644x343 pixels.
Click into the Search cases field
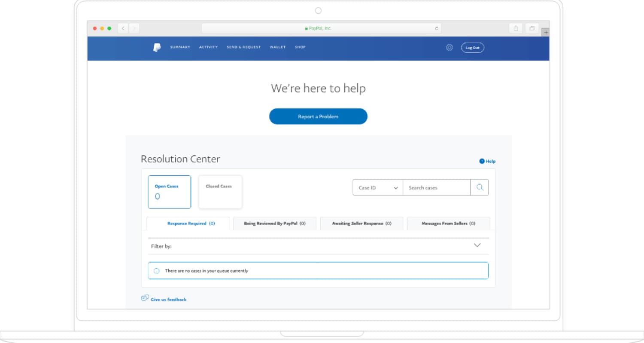coord(436,188)
